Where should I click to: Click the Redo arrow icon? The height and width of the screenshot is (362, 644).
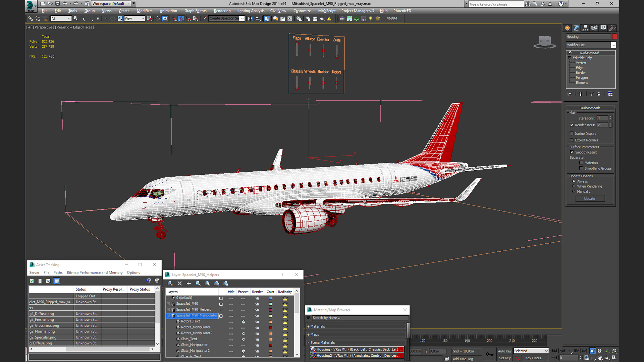click(x=76, y=4)
